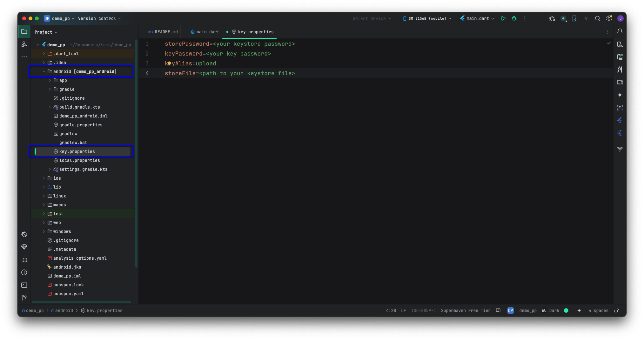Open the Project tool window folder icon
This screenshot has width=644, height=340.
click(24, 31)
